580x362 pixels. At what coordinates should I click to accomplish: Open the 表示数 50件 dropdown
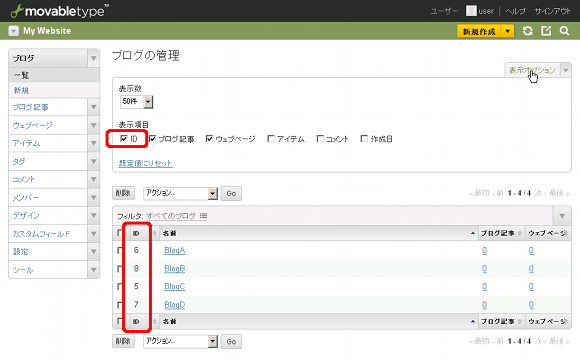click(136, 102)
